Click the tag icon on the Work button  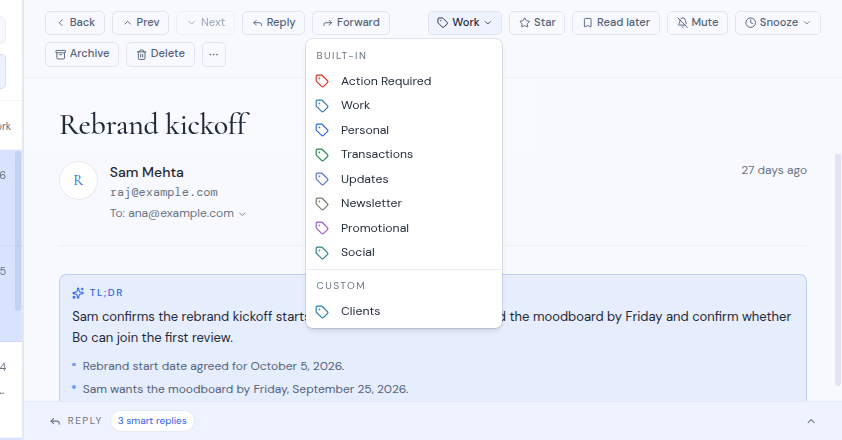[442, 23]
